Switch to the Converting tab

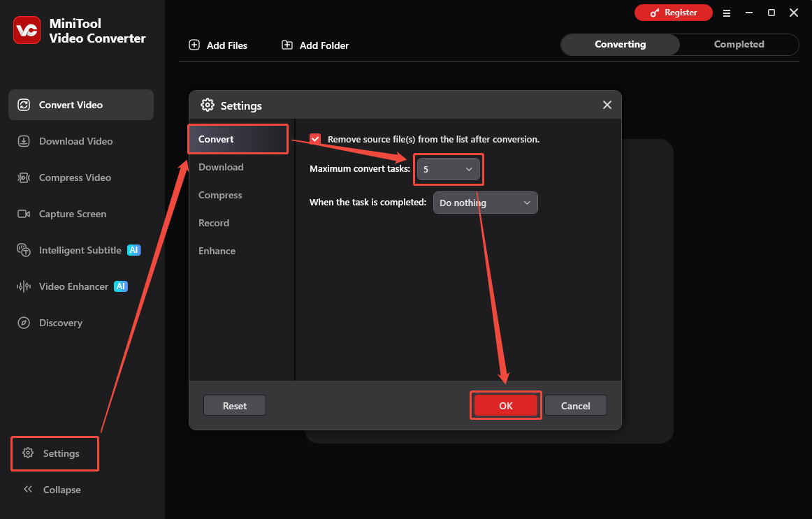coord(620,45)
